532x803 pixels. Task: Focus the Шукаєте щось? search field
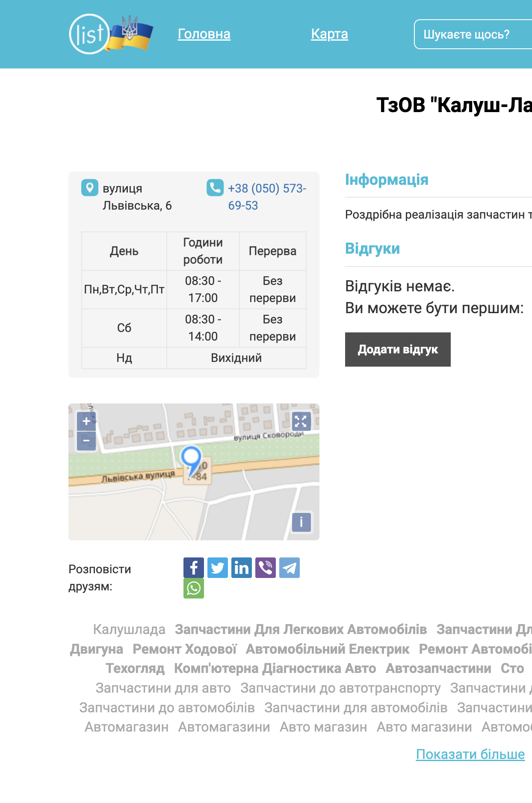click(x=473, y=34)
